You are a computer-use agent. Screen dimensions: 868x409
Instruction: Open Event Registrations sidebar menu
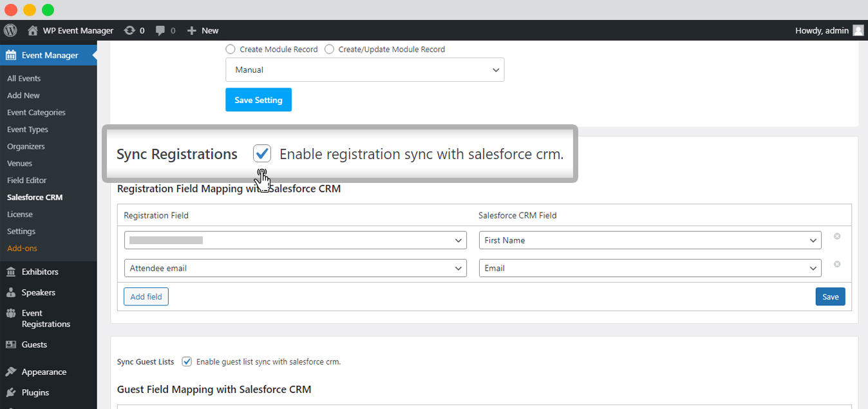point(46,319)
